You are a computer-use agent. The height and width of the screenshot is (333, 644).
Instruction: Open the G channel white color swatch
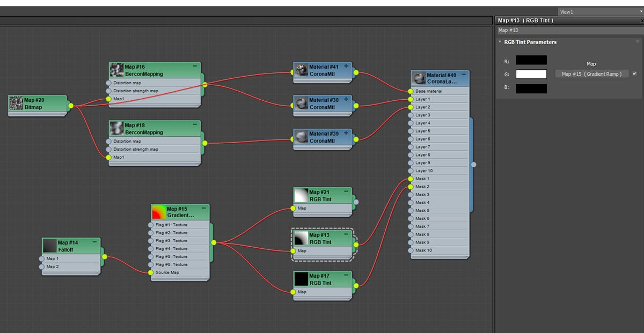[x=531, y=74]
